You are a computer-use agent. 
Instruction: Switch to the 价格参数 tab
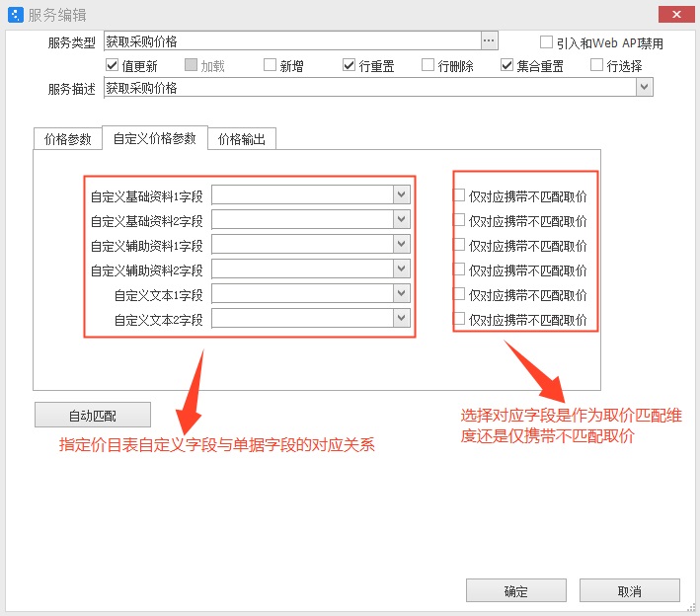[68, 139]
